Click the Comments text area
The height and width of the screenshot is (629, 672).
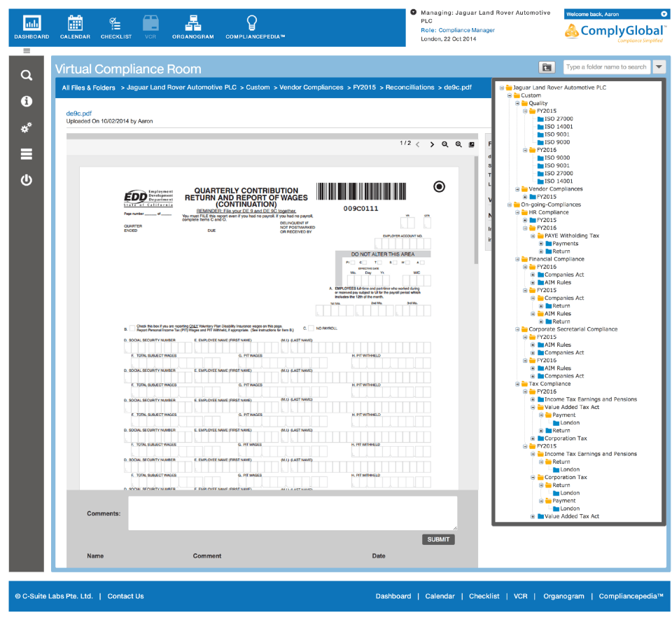coord(293,513)
